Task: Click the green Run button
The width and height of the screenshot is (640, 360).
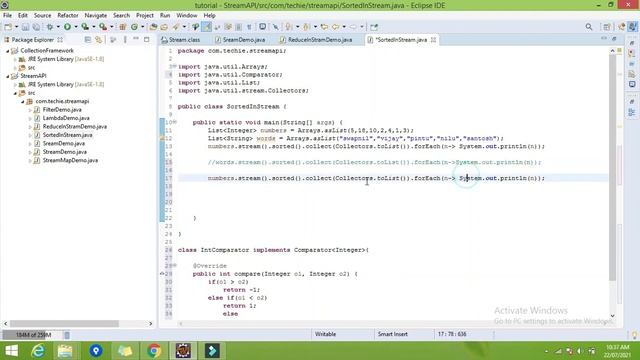Action: tap(67, 27)
